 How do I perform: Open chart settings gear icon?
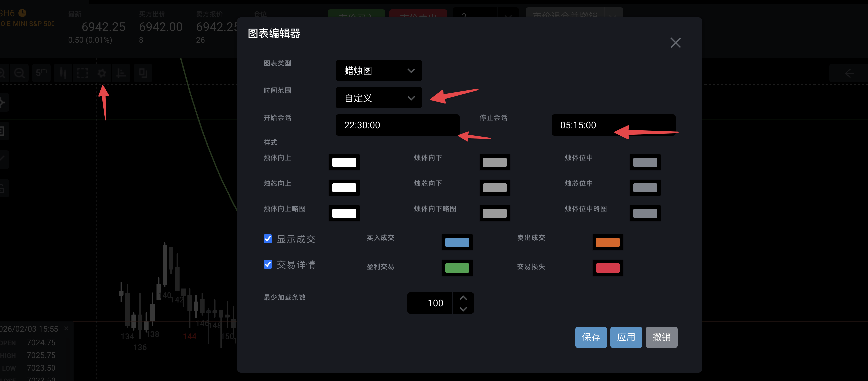click(102, 73)
